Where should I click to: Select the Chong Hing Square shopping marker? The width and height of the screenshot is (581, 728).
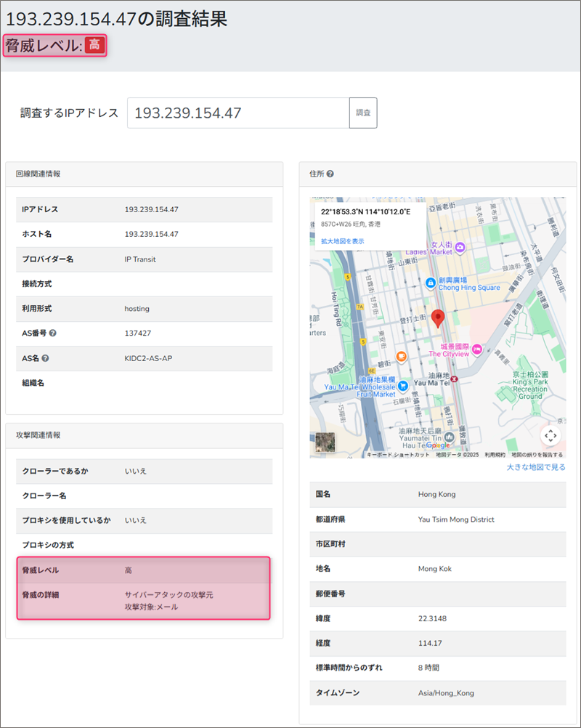coord(431,281)
